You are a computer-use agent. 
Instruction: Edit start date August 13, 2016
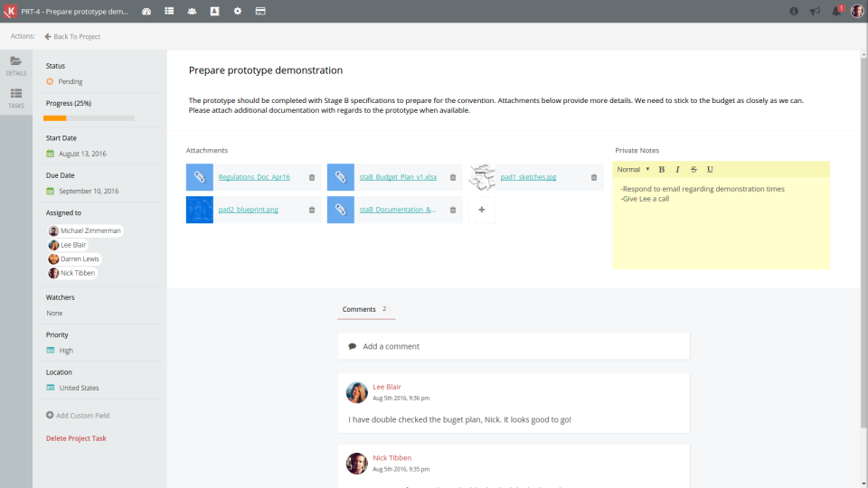(x=76, y=154)
